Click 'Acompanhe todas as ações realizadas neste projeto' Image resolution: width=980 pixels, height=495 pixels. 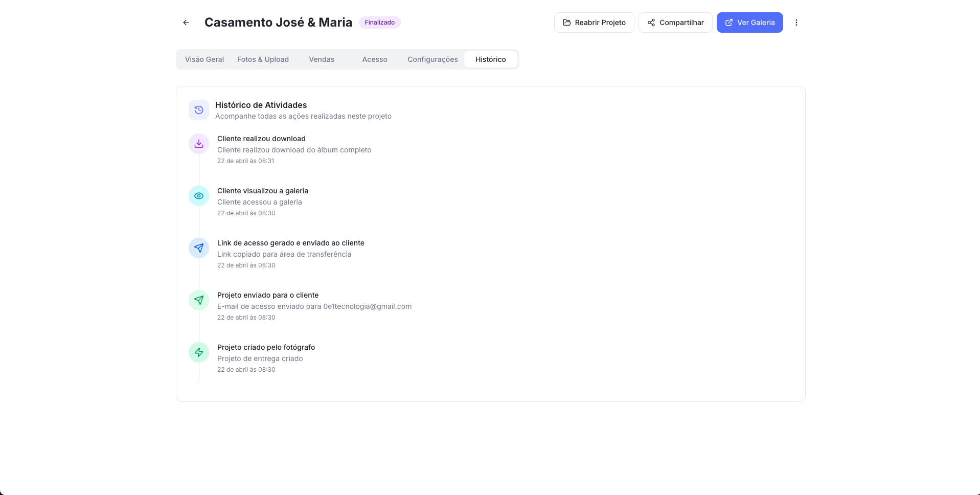303,116
